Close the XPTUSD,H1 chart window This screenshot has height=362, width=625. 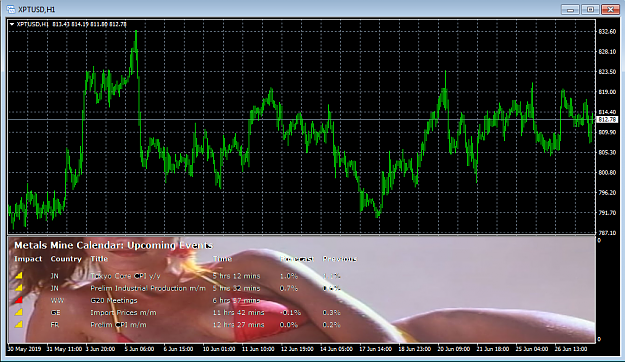pyautogui.click(x=610, y=9)
